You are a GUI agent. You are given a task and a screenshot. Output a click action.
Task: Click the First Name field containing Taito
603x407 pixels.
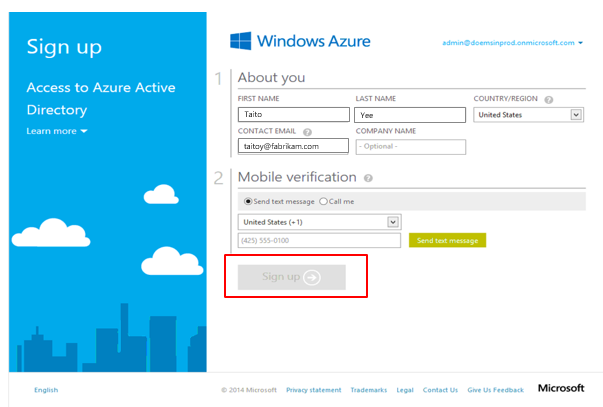[293, 115]
